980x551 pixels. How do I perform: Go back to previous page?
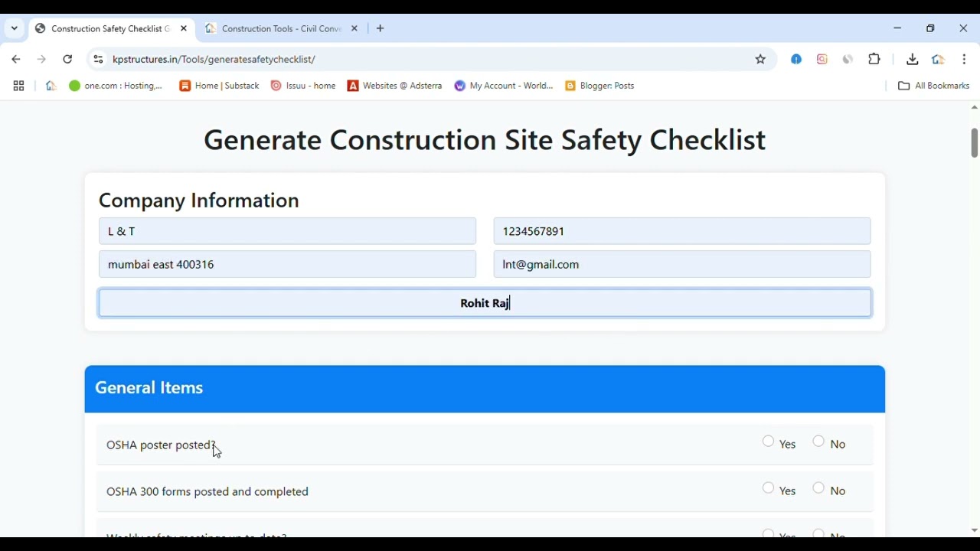click(x=16, y=60)
